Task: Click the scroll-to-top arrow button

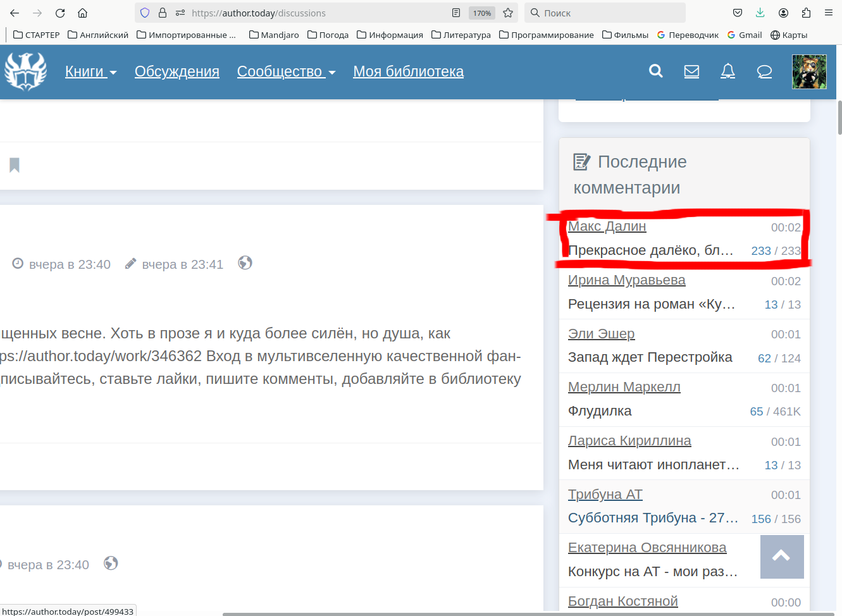Action: [781, 557]
